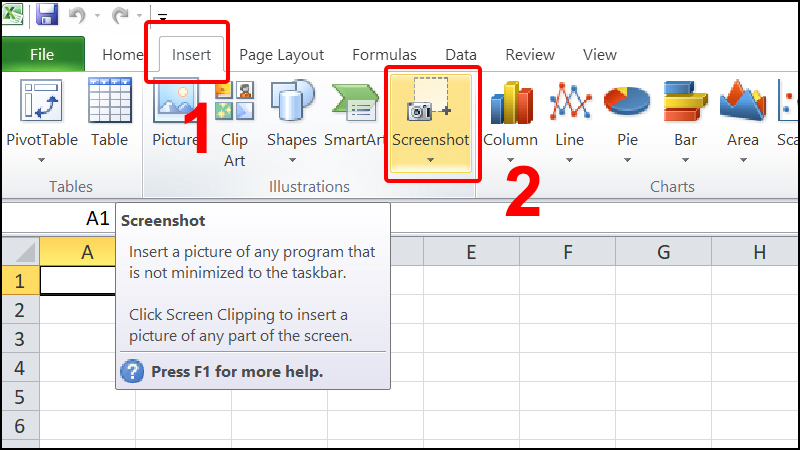Select column F header
The image size is (800, 450).
[567, 253]
